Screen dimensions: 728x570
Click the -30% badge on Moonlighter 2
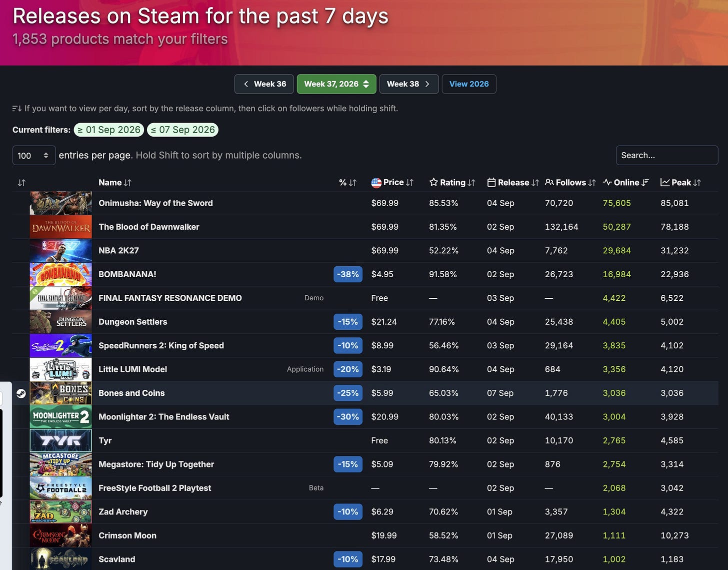tap(348, 417)
